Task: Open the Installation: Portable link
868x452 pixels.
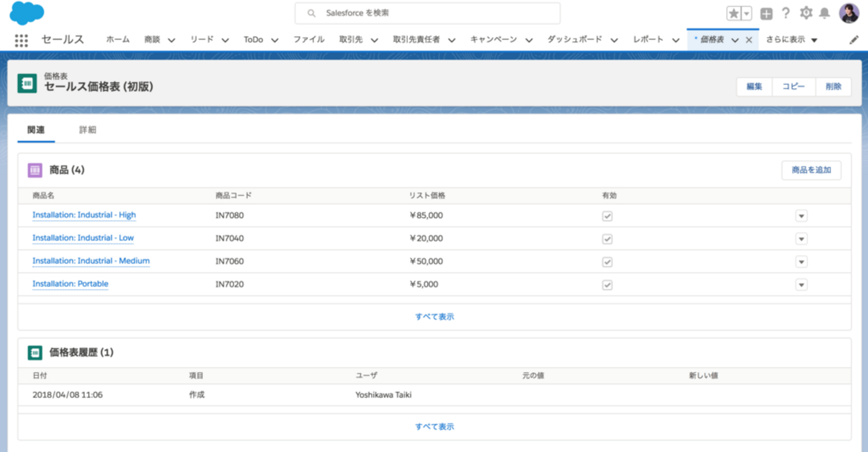Action: 70,284
